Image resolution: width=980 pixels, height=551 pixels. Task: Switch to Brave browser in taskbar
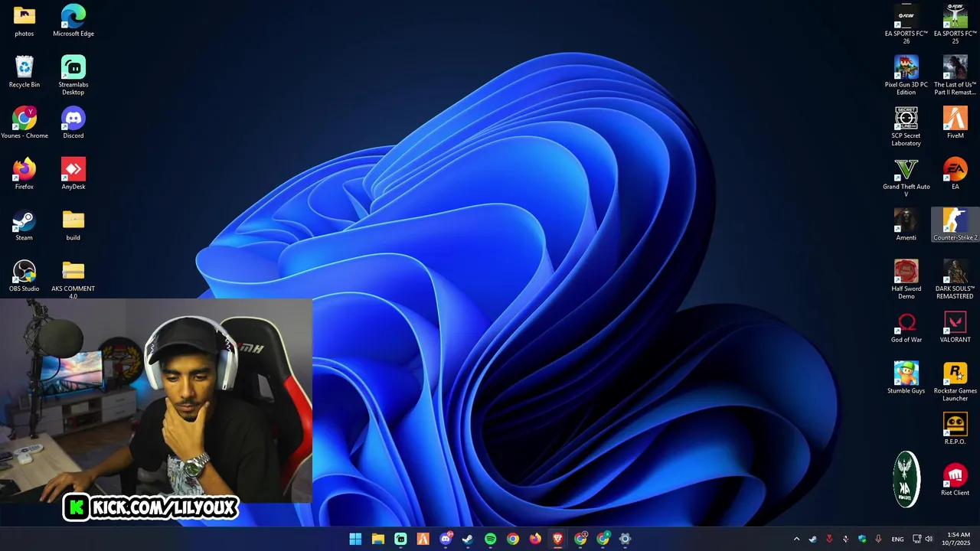point(557,539)
